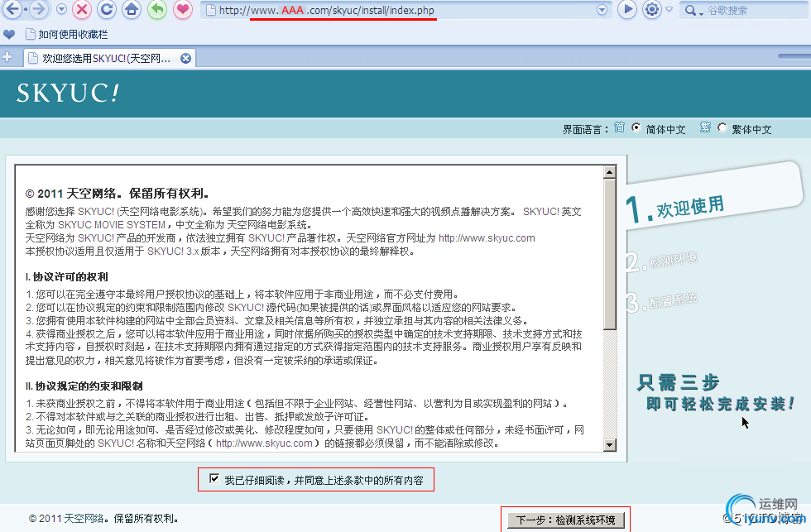Screen dimensions: 811x532
Task: Select the 繁体中文 radio button
Action: 722,127
